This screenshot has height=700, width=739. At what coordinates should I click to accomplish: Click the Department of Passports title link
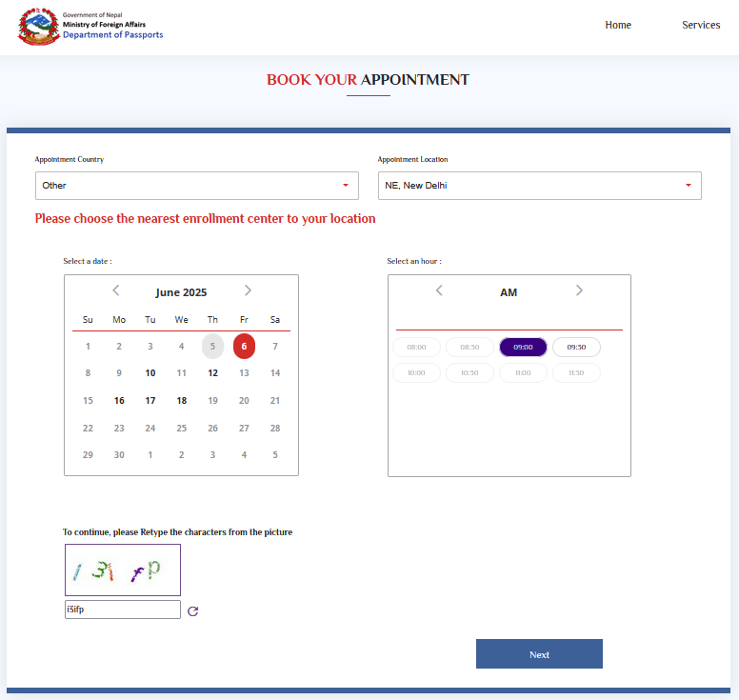112,35
